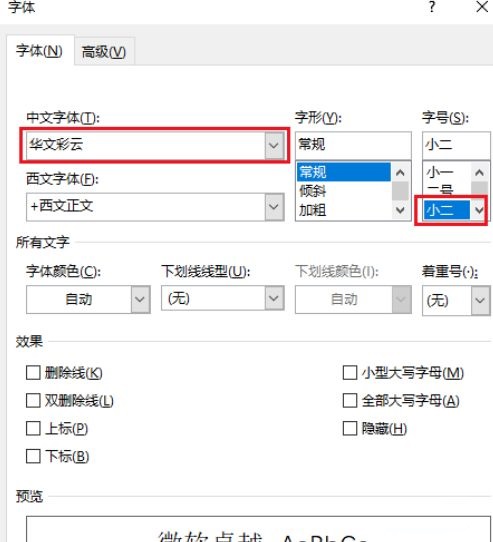
Task: Click up arrow in 字号 list
Action: (480, 172)
